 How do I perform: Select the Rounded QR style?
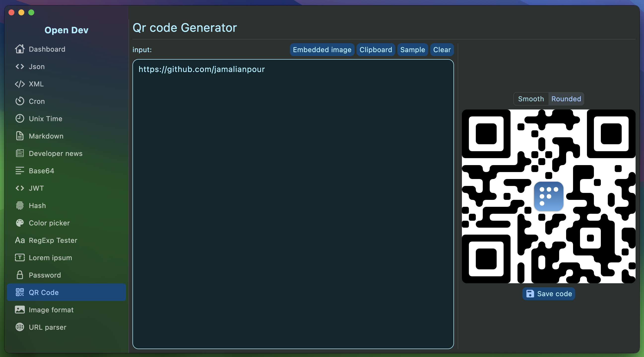pyautogui.click(x=566, y=99)
